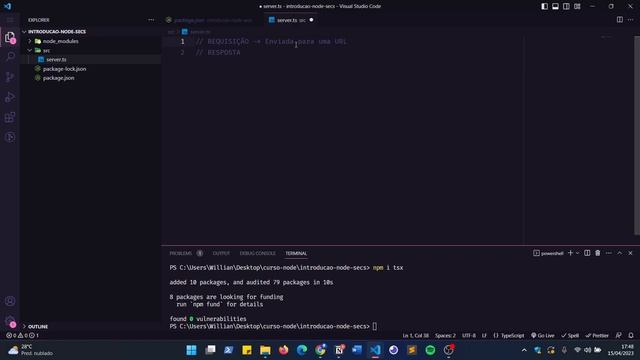Close the terminal panel
The image size is (640, 360).
coord(630,253)
